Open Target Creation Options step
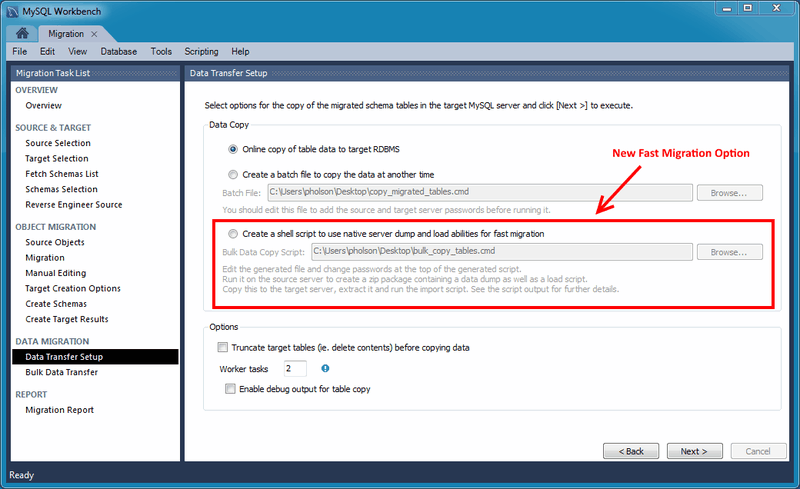 pos(73,288)
